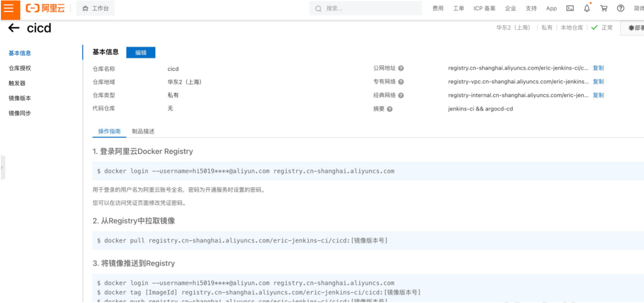
Task: Click the blue 编辑 button
Action: [x=141, y=52]
